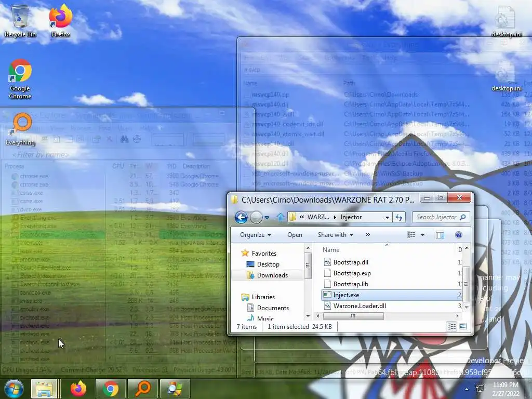
Task: Click the file list horizontal scrollbar
Action: pyautogui.click(x=353, y=316)
